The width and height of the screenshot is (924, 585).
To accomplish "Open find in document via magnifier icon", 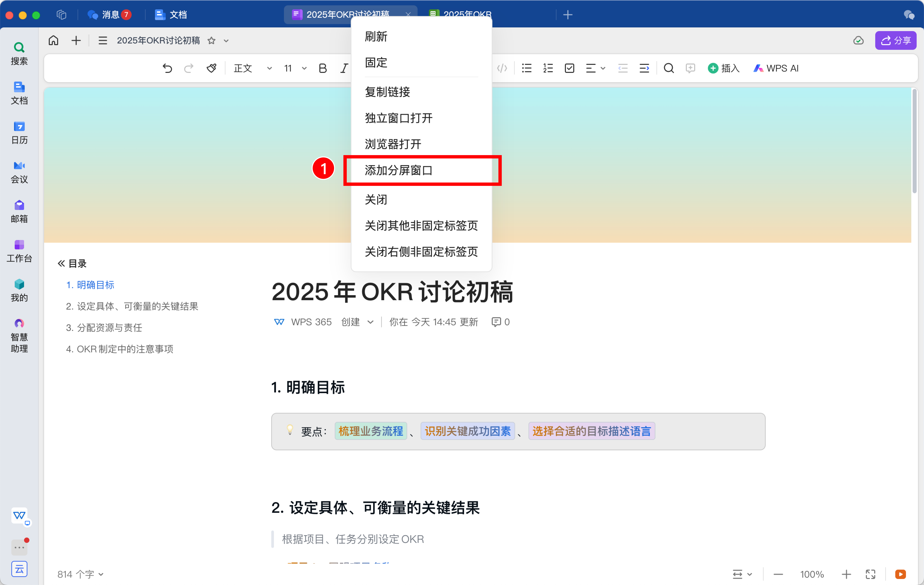I will [x=669, y=68].
